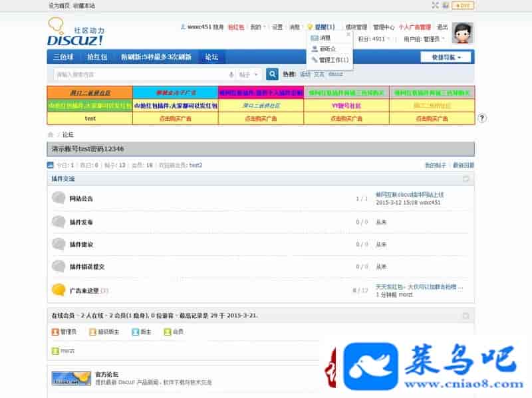The height and width of the screenshot is (398, 532).
Task: Click the gray 网站公告 forum bubble icon
Action: point(59,198)
